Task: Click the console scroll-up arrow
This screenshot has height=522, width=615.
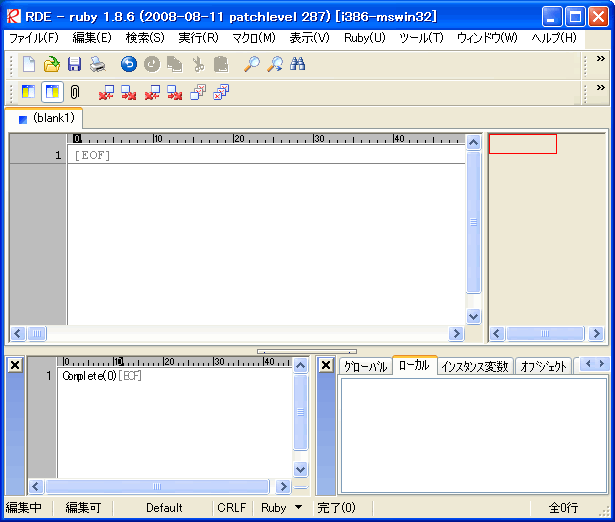Action: coord(300,366)
